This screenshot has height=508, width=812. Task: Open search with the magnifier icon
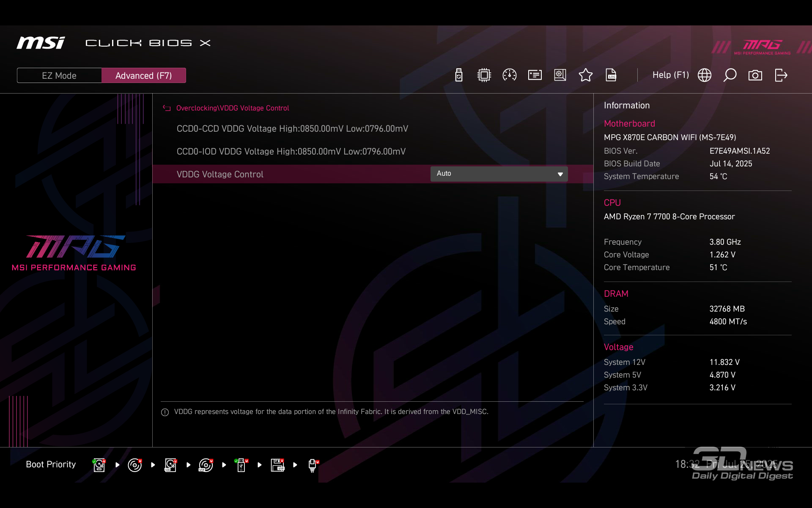730,75
